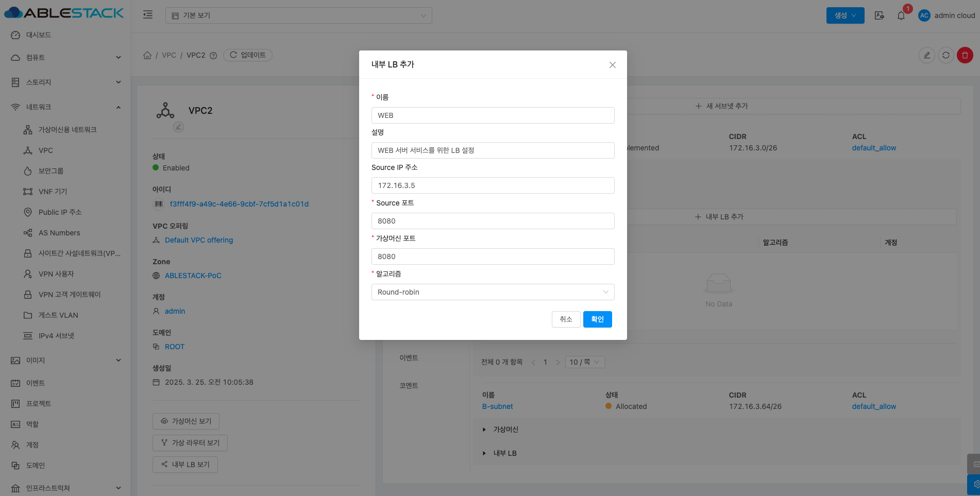Switch to the 이벤트 tab

409,358
